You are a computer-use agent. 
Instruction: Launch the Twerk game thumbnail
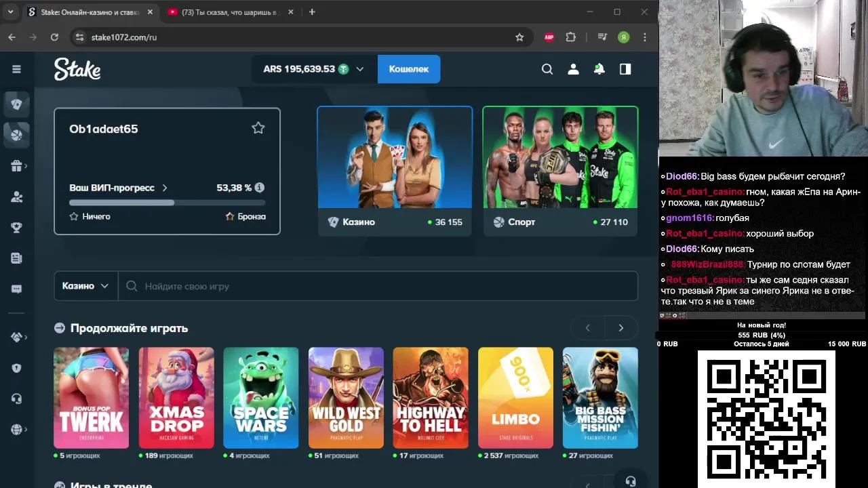[x=92, y=398]
